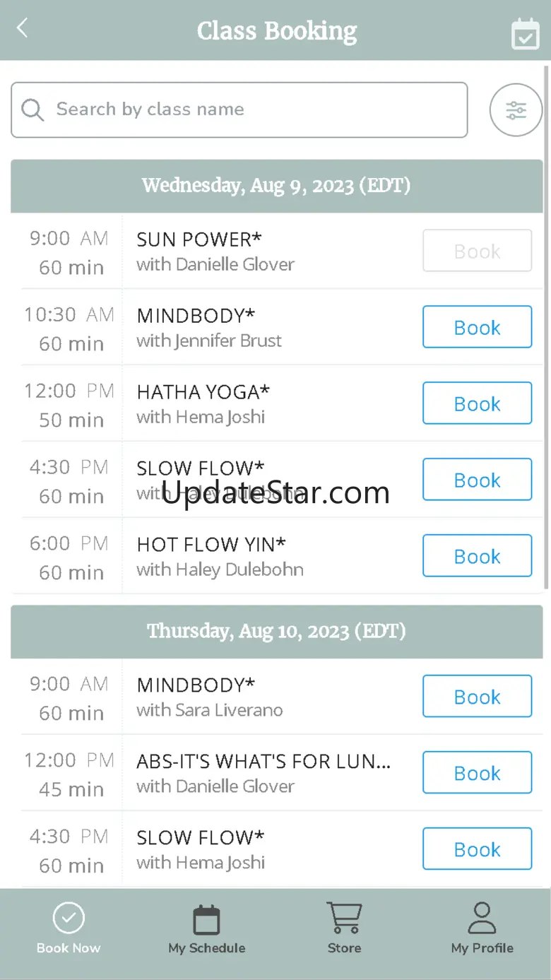Tap the Thursday, Aug 10, 2023 header
The width and height of the screenshot is (551, 980).
click(x=276, y=631)
